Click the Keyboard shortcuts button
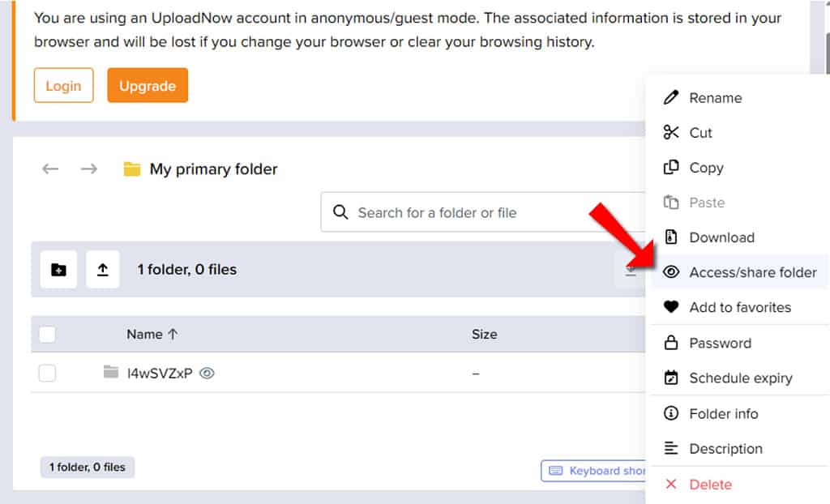 (x=594, y=471)
